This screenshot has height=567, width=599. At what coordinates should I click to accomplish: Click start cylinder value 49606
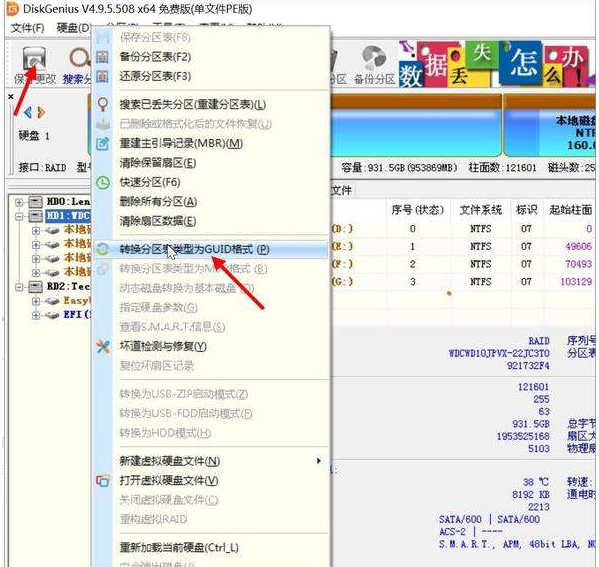click(578, 246)
